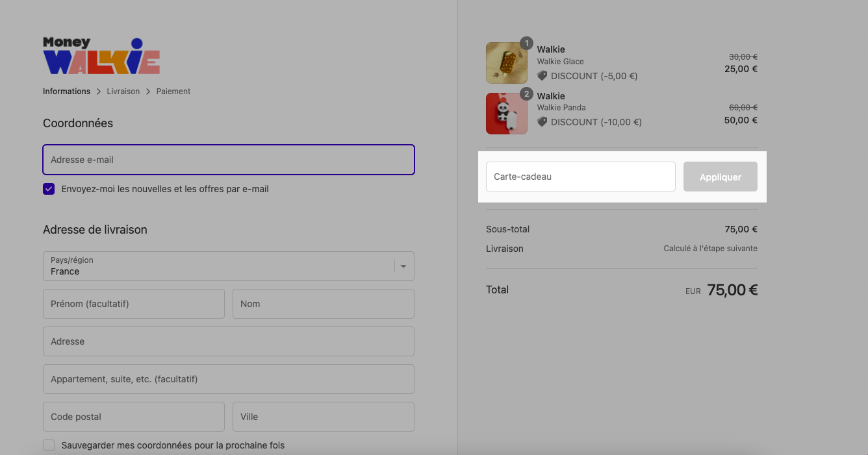Click the DISCOUNT (-5,00 €) text
This screenshot has height=455, width=868.
[594, 76]
